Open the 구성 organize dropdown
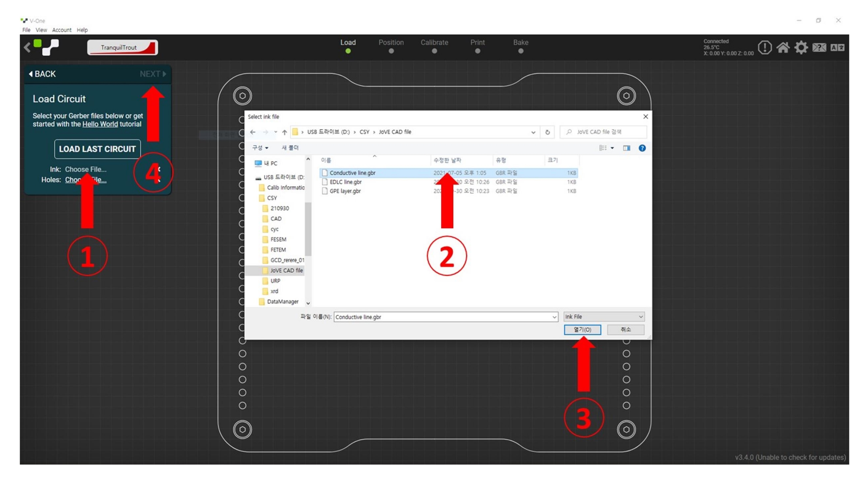The height and width of the screenshot is (481, 868). coord(260,148)
